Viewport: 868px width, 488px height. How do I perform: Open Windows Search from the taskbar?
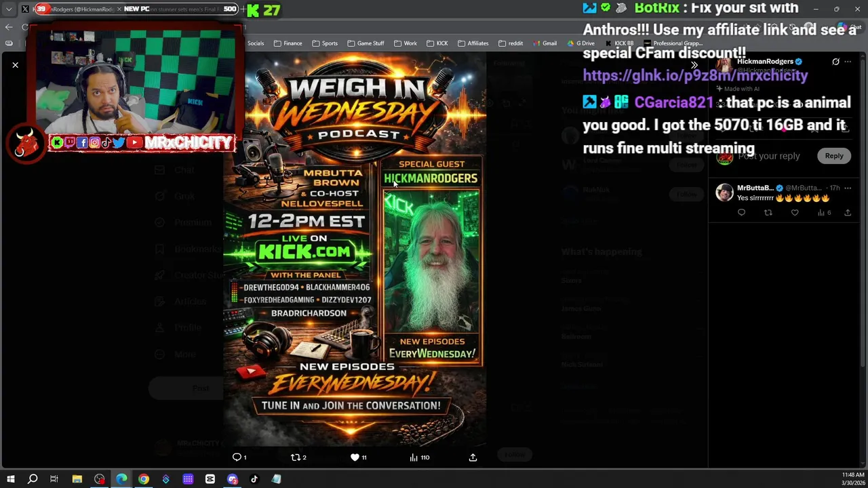(x=33, y=479)
